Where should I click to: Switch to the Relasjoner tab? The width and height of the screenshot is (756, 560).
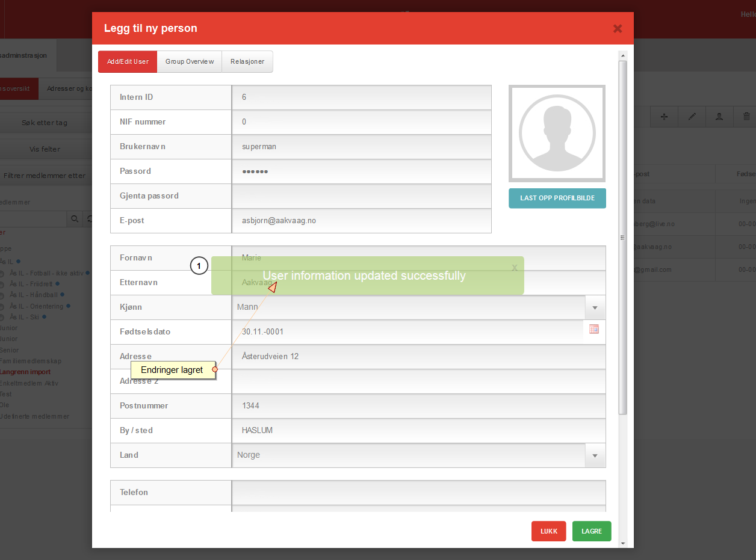coord(247,61)
